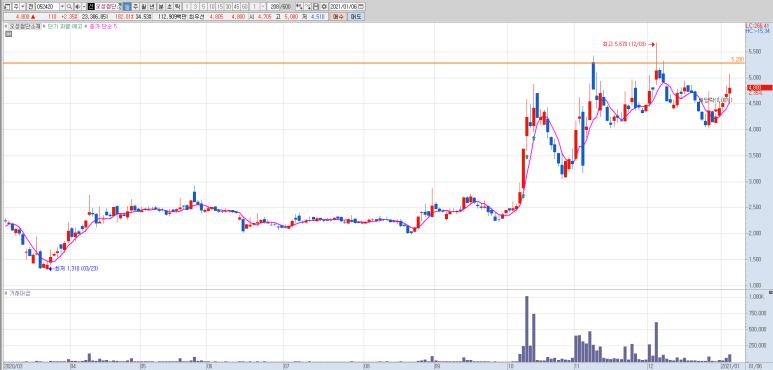Open the chart settings gear icon

(324, 6)
